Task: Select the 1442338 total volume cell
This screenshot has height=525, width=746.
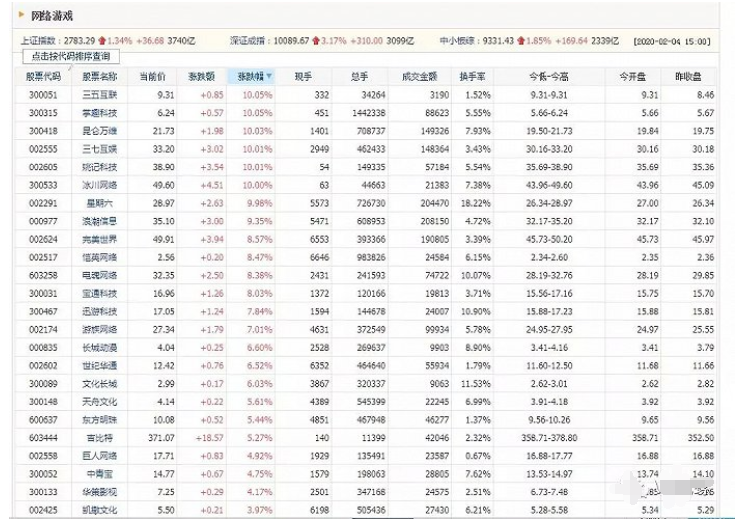Action: [369, 113]
